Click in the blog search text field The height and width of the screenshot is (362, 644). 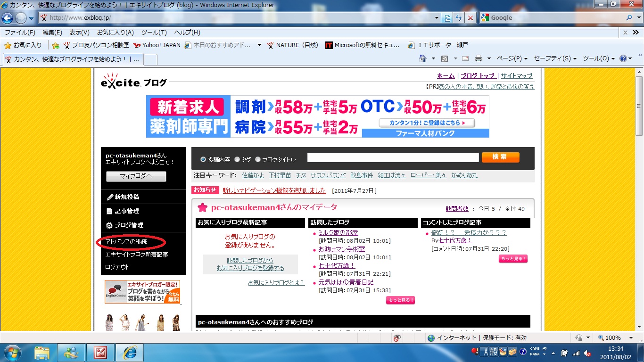pyautogui.click(x=393, y=157)
